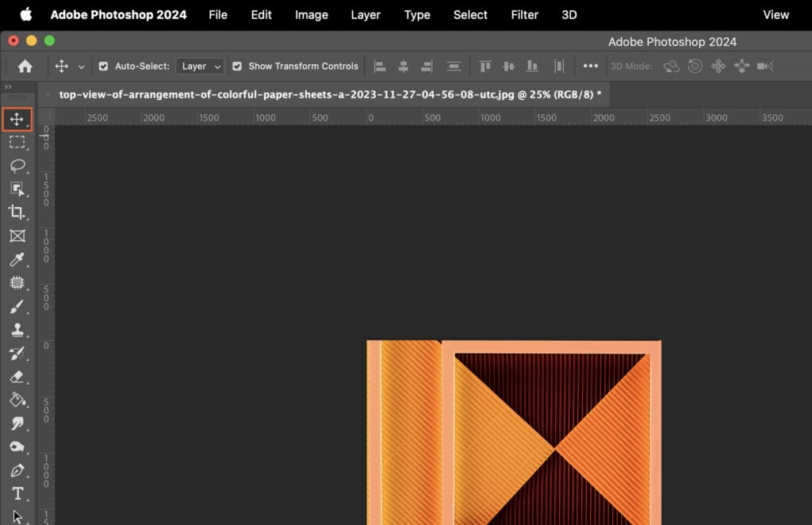Open the Home screen in Photoshop
Image resolution: width=812 pixels, height=525 pixels.
25,66
